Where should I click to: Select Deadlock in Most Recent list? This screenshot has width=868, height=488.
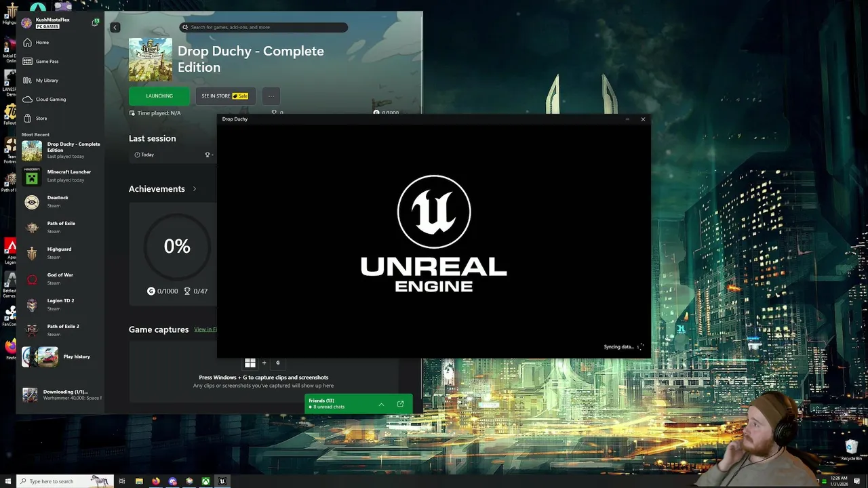click(61, 202)
